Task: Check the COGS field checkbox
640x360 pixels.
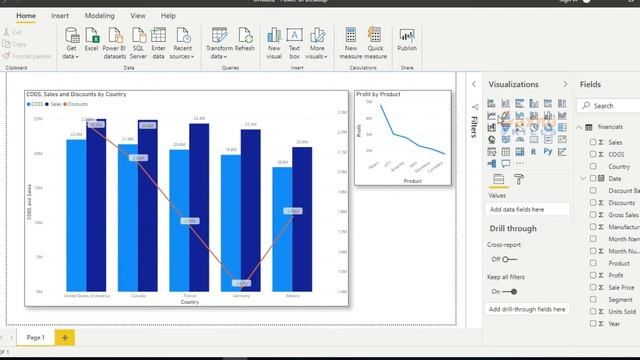Action: point(593,154)
